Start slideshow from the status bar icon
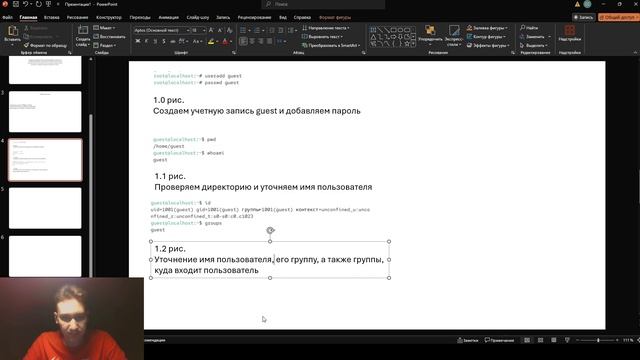This screenshot has width=640, height=360. (x=567, y=340)
